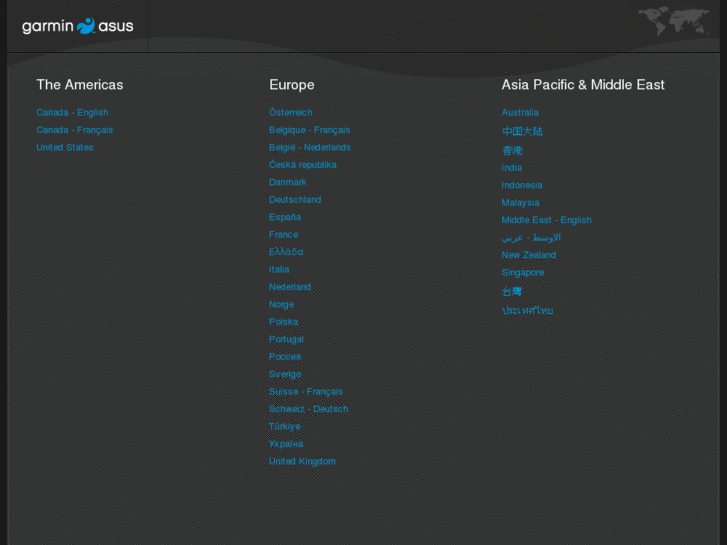Choose the Singapore link

(523, 272)
